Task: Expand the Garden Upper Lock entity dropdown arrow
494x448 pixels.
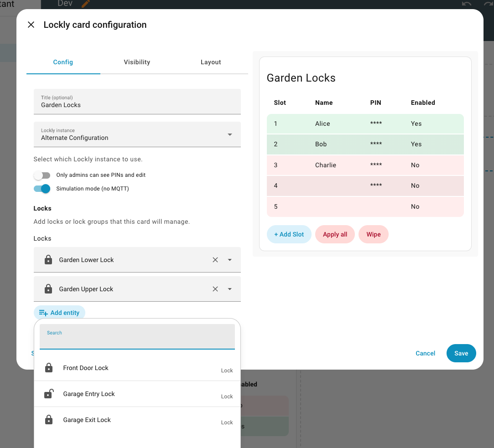Action: (230, 289)
